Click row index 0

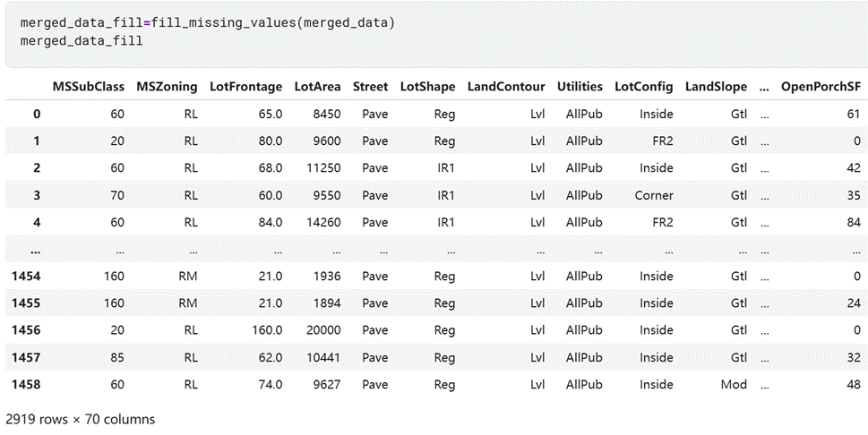point(37,114)
